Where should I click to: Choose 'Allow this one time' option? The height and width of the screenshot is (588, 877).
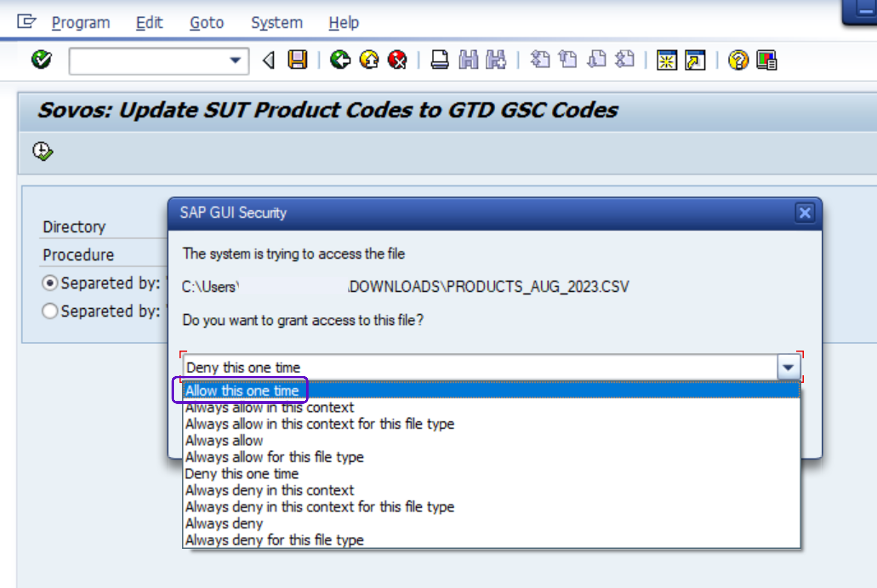pos(242,391)
